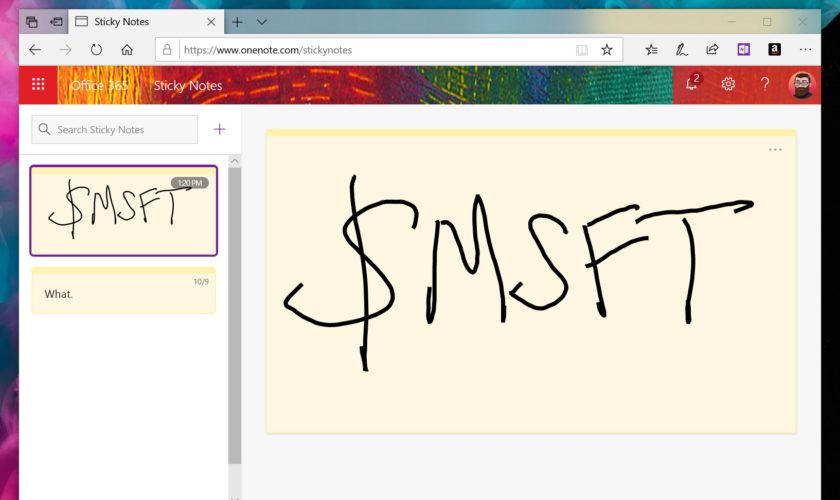Viewport: 840px width, 500px height.
Task: Toggle reading view icon
Action: coord(582,50)
